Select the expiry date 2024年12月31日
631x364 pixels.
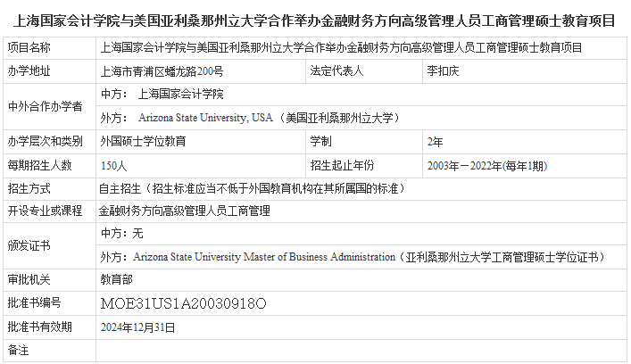137,327
